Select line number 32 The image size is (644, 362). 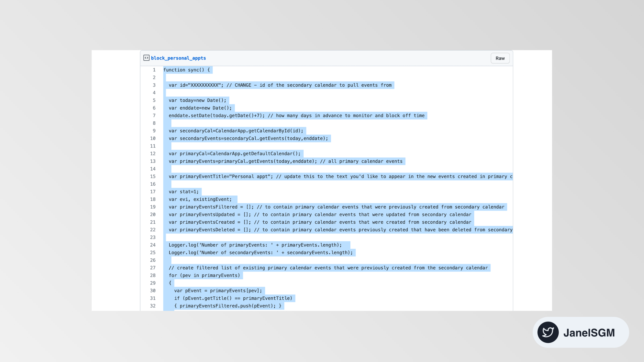point(153,306)
